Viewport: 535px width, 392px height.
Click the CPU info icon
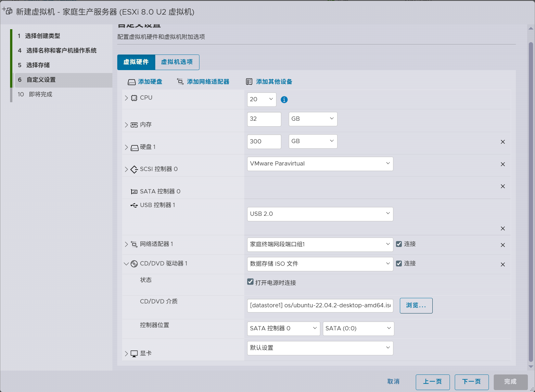(284, 100)
